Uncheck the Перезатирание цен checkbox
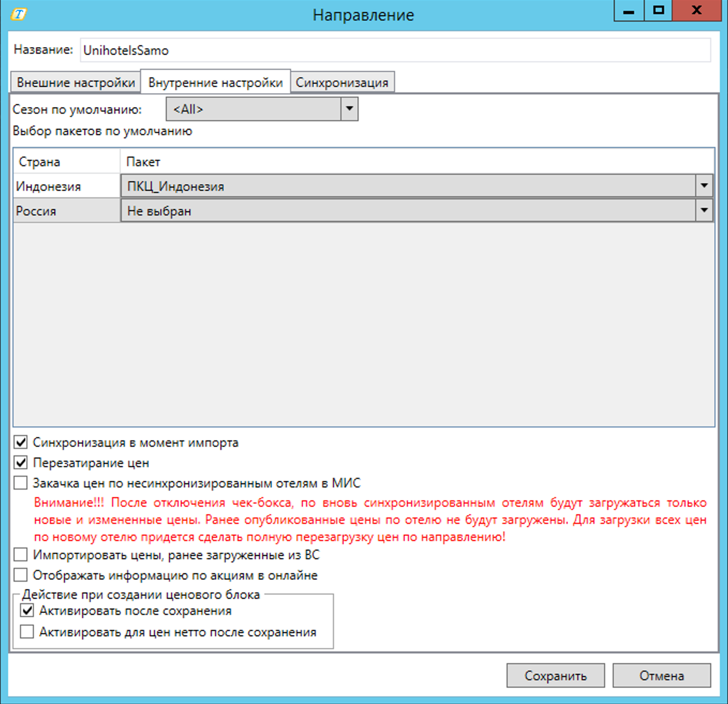 point(21,463)
